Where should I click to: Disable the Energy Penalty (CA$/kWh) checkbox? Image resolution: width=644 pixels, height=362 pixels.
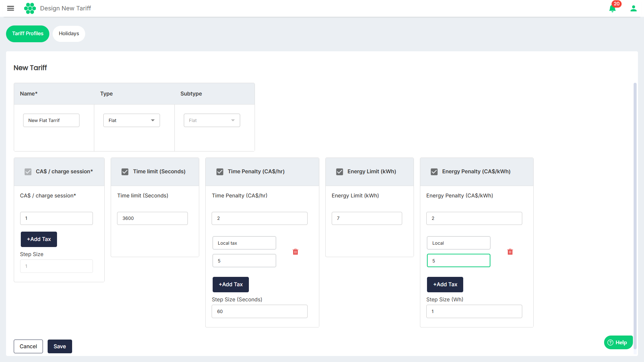coord(434,172)
